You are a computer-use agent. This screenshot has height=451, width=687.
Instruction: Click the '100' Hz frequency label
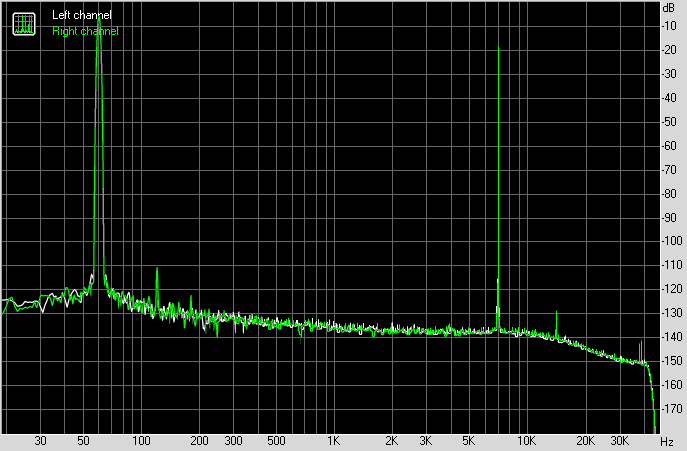[142, 440]
